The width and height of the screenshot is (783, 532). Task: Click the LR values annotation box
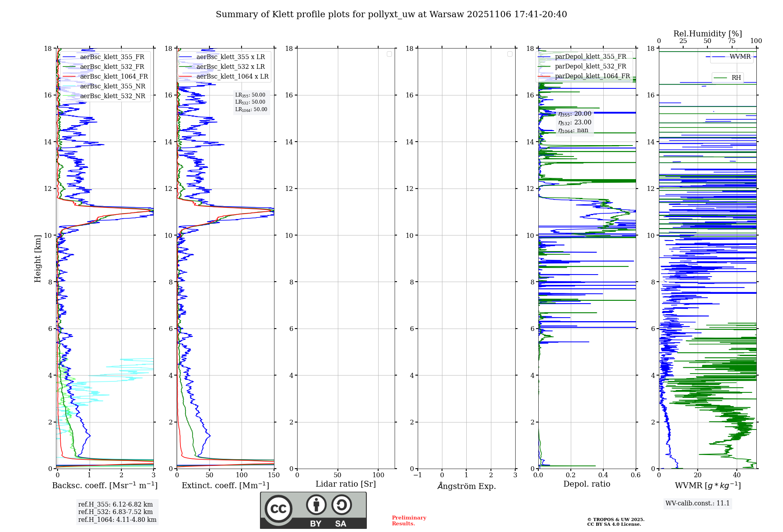tap(251, 102)
